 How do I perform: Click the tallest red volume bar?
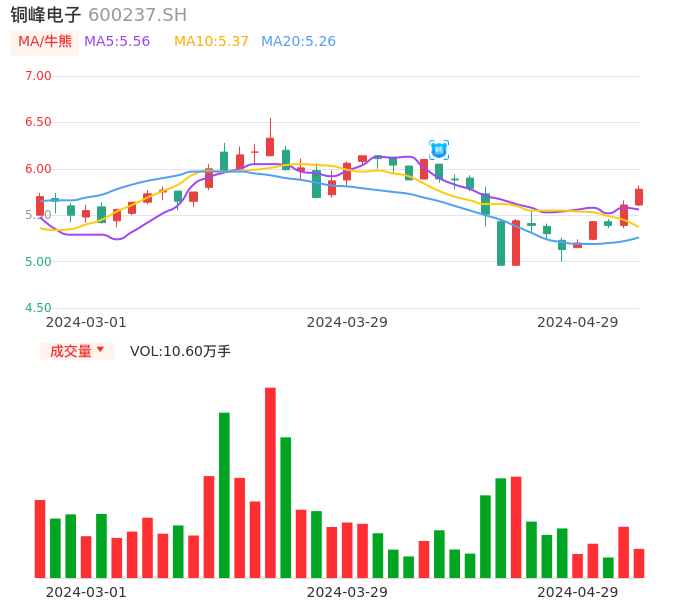tap(270, 483)
